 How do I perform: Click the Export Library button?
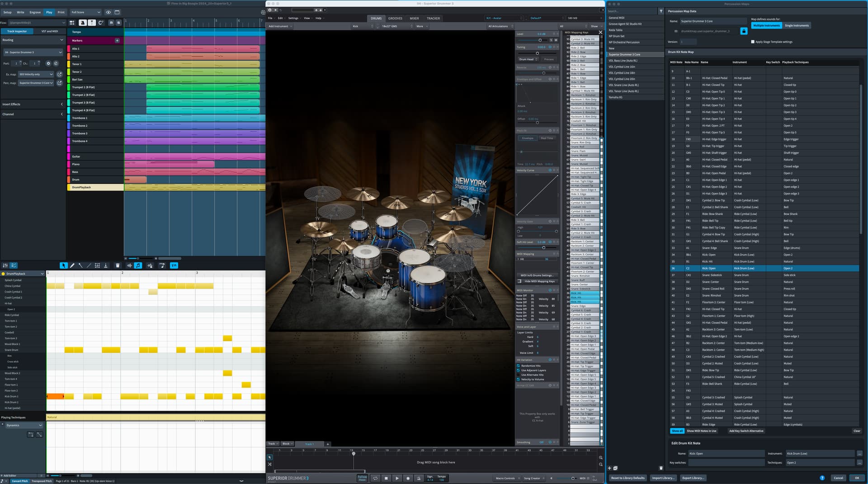point(693,478)
